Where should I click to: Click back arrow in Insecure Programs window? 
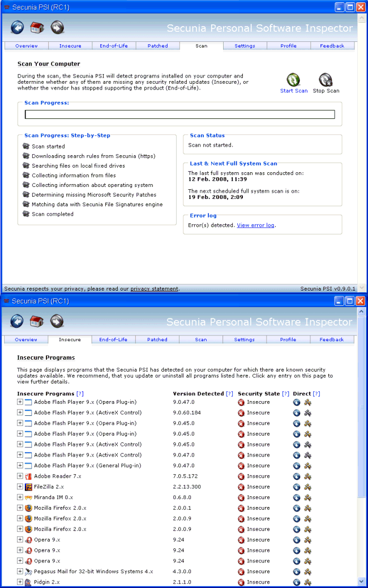pyautogui.click(x=17, y=321)
